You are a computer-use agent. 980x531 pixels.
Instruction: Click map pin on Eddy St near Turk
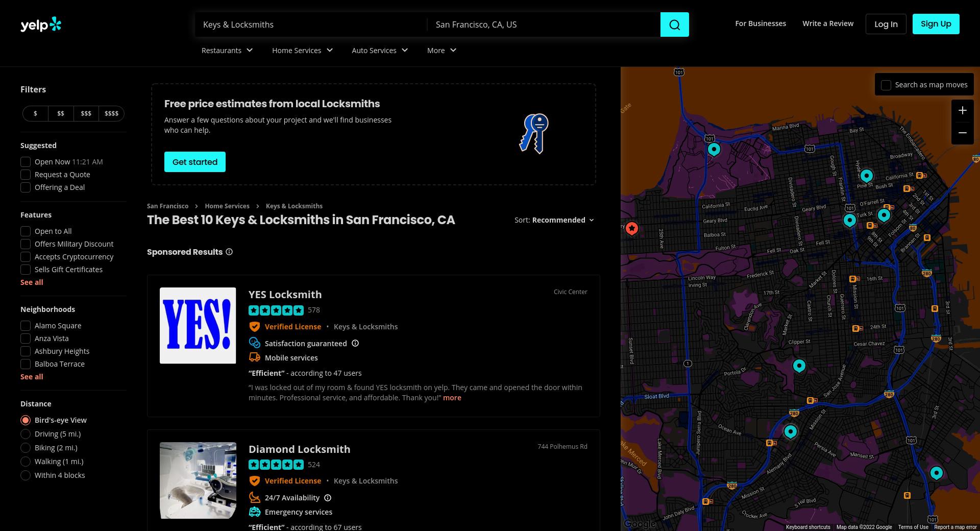tap(884, 215)
